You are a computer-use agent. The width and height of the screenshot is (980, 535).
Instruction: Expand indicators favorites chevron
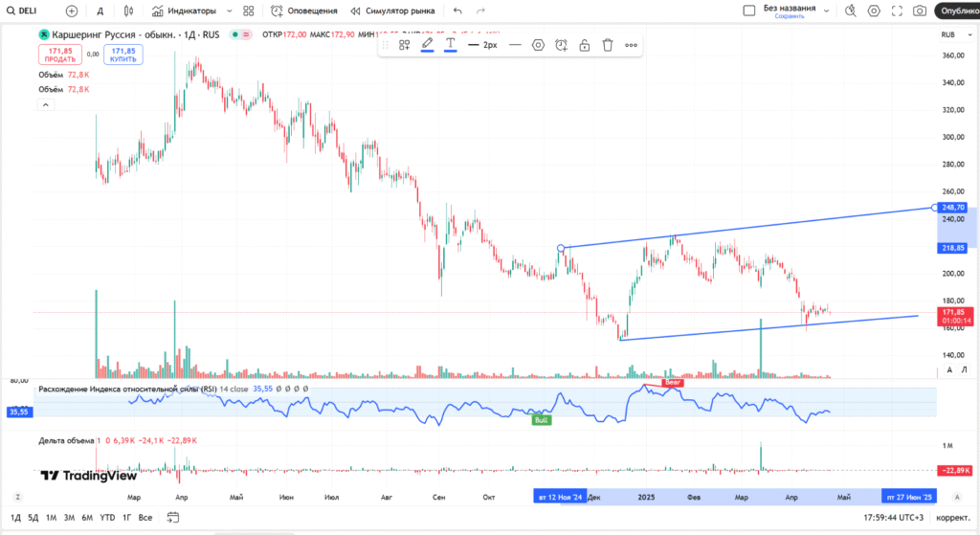click(230, 11)
